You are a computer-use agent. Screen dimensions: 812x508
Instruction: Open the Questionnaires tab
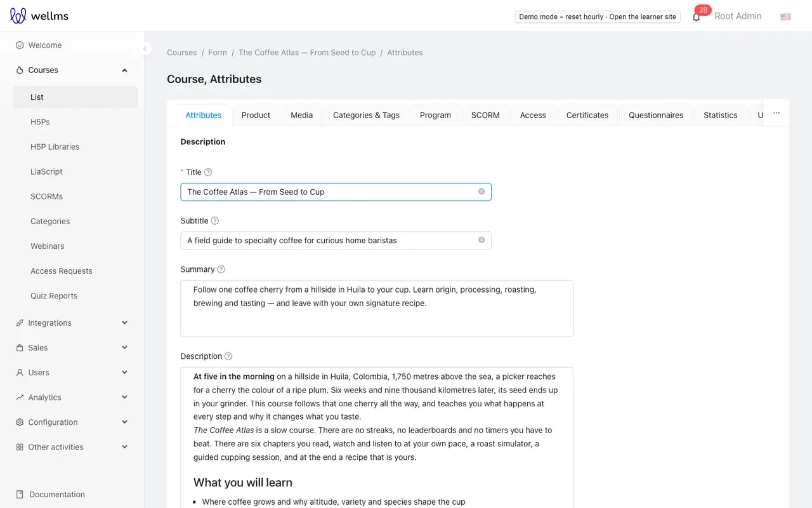[656, 115]
